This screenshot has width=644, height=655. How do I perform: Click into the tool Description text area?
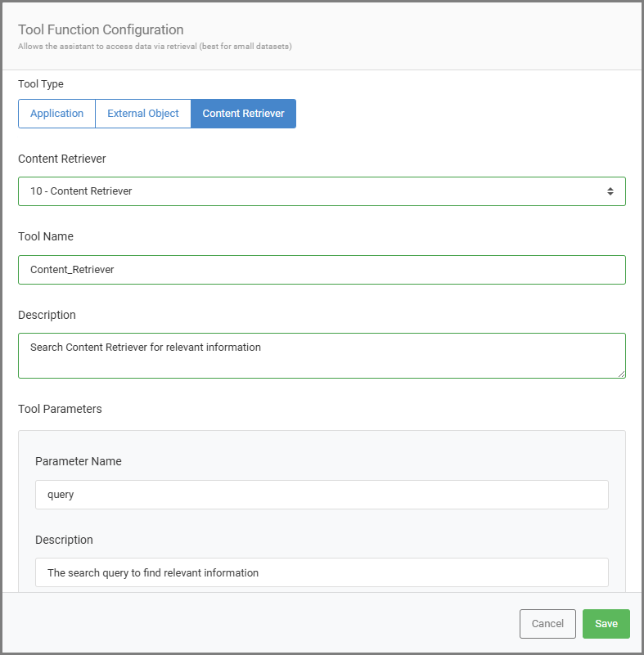(321, 355)
